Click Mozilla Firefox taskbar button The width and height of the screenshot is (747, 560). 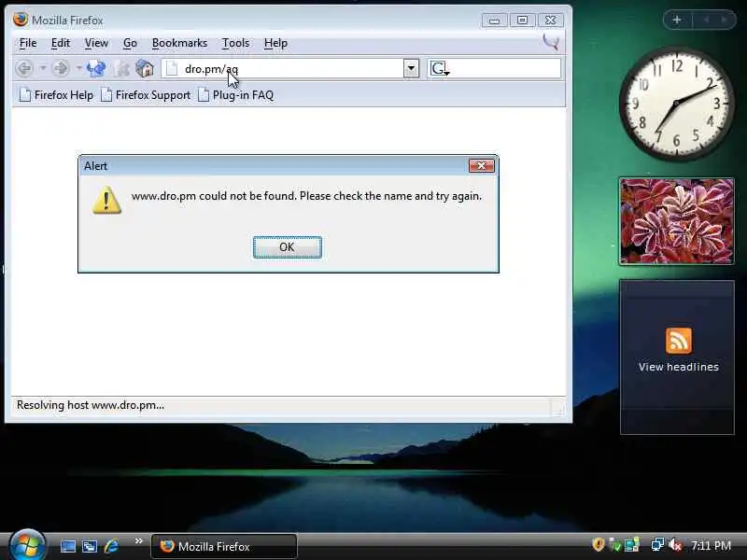224,546
